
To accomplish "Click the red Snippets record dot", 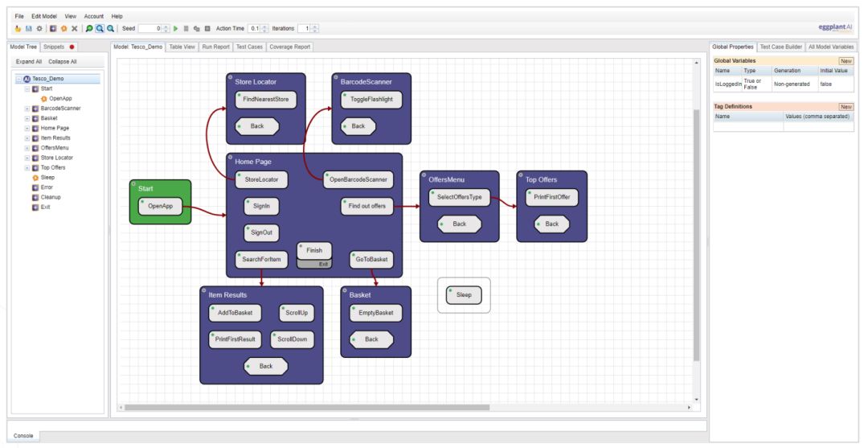I will 72,47.
